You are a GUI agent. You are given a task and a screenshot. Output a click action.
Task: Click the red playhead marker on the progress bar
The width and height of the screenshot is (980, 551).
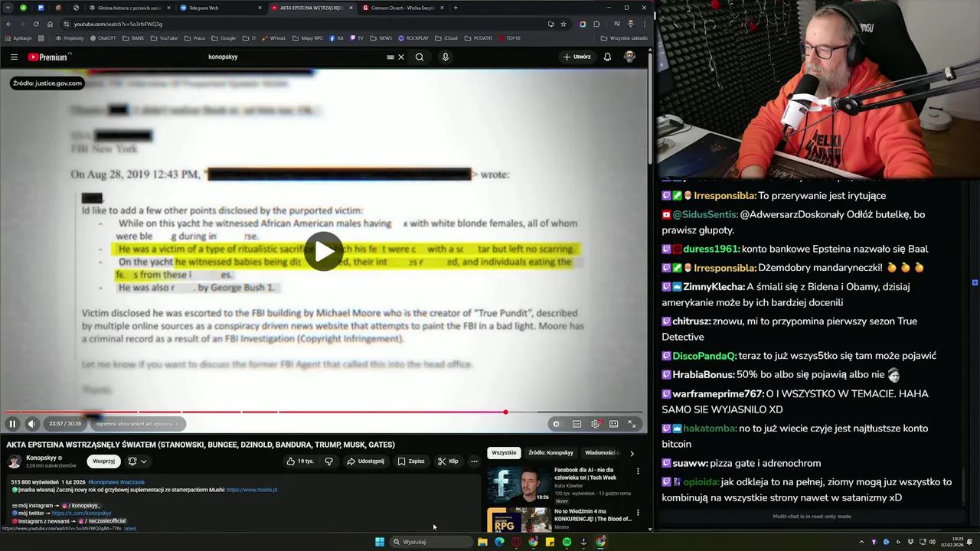pyautogui.click(x=505, y=412)
